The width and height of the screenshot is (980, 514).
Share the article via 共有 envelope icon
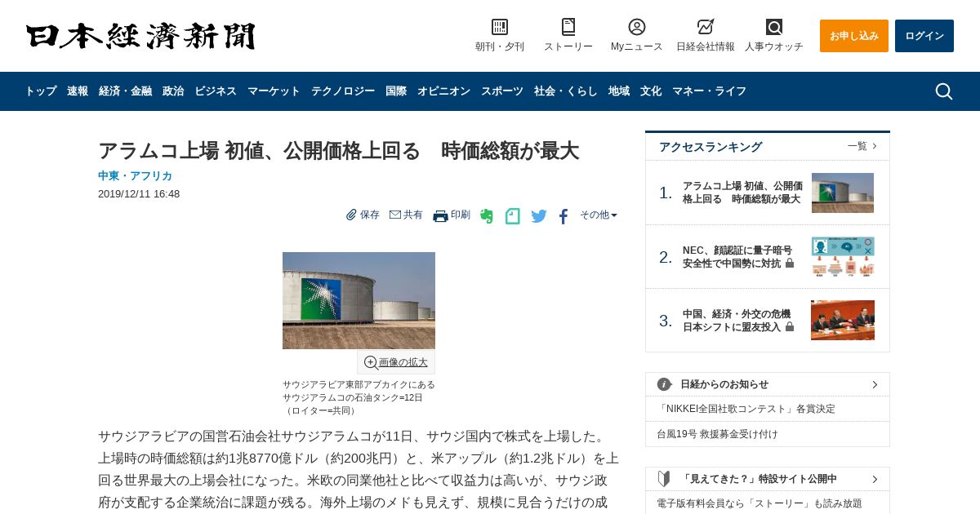coord(395,215)
